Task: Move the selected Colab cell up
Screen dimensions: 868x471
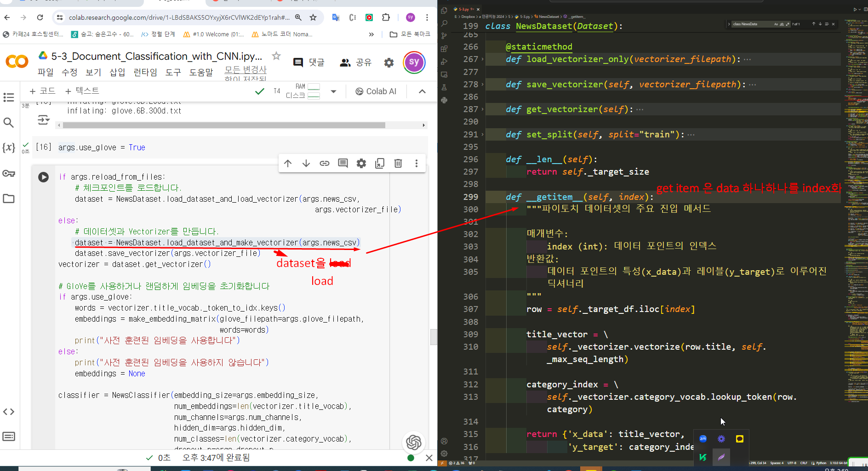Action: click(288, 163)
